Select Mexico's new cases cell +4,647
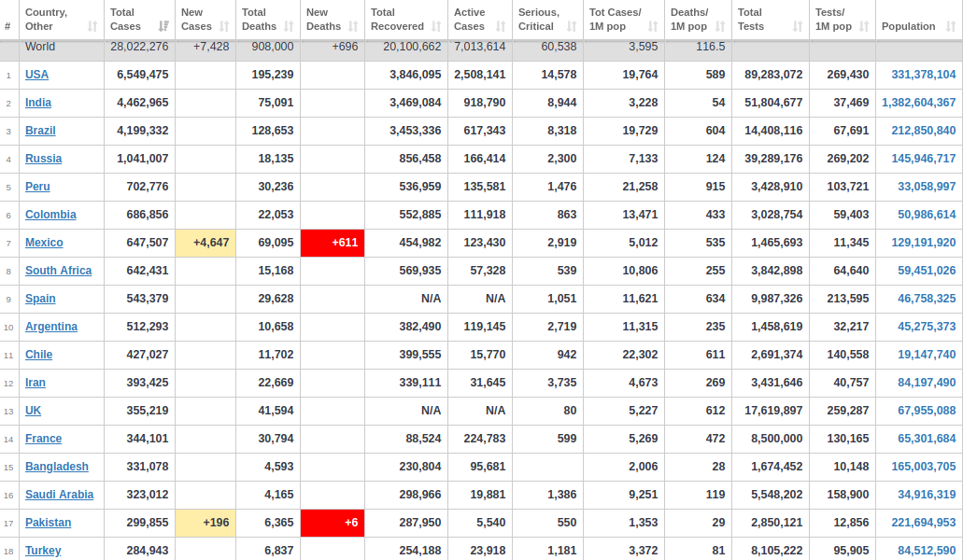 [205, 243]
